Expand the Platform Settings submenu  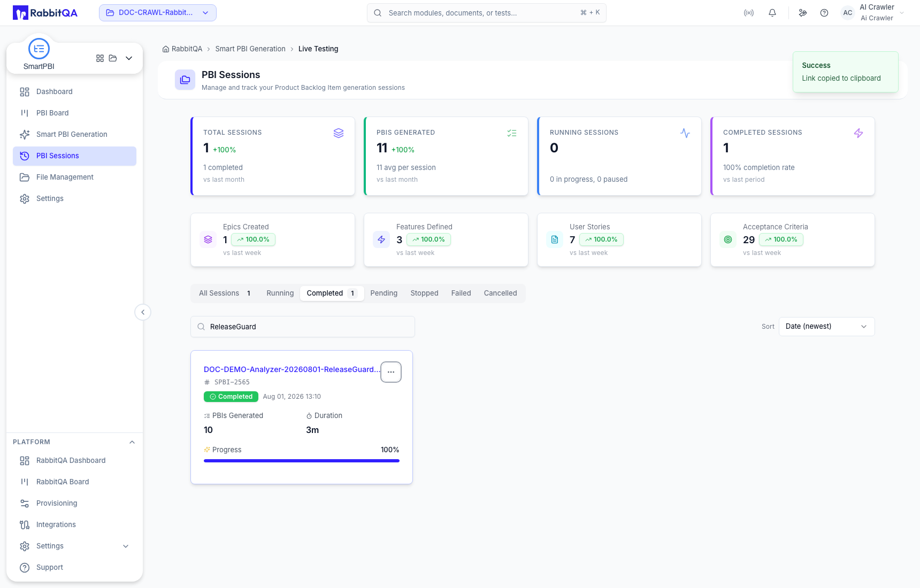click(126, 546)
